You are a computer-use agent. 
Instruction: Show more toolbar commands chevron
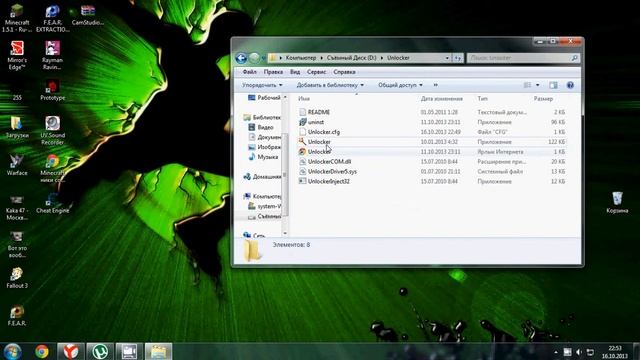point(436,85)
